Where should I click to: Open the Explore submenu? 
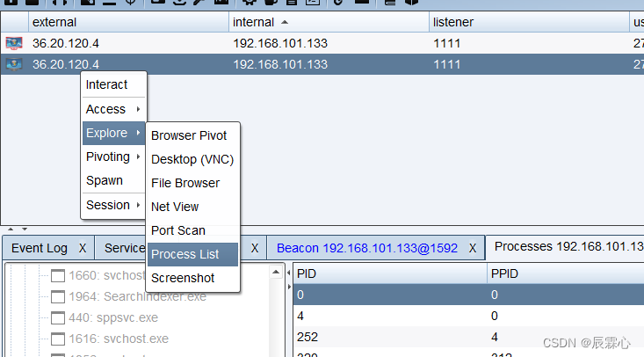point(113,133)
